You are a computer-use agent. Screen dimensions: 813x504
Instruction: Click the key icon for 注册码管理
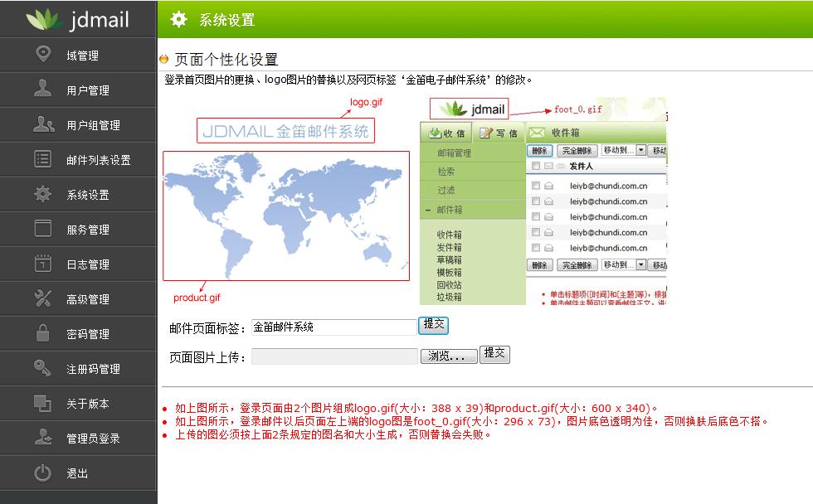[x=43, y=368]
